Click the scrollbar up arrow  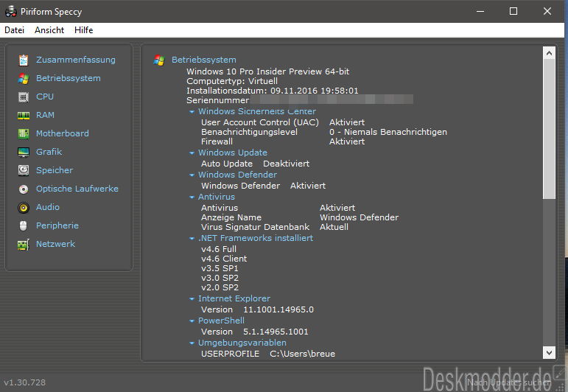(549, 53)
